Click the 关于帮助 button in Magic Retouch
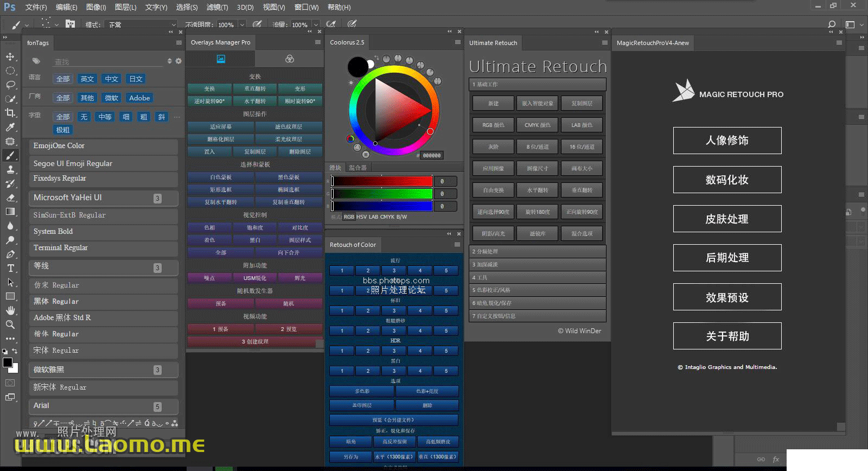This screenshot has width=868, height=471. 727,336
